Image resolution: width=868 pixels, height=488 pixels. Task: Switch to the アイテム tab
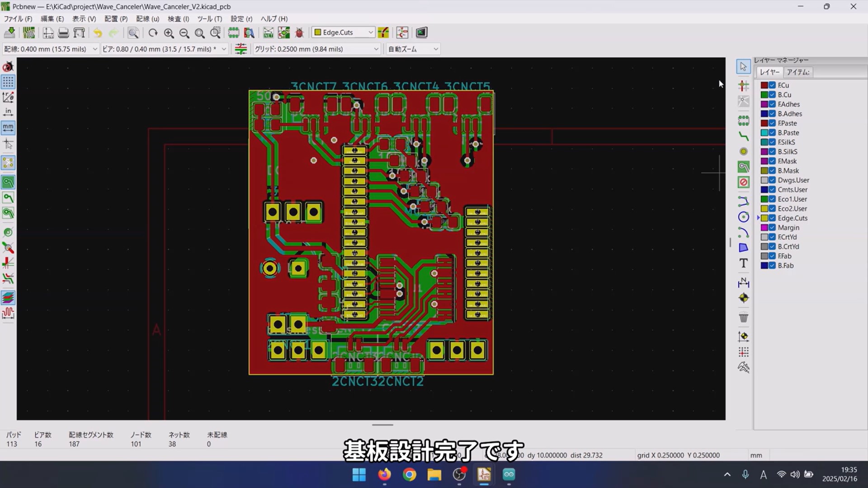pos(797,72)
